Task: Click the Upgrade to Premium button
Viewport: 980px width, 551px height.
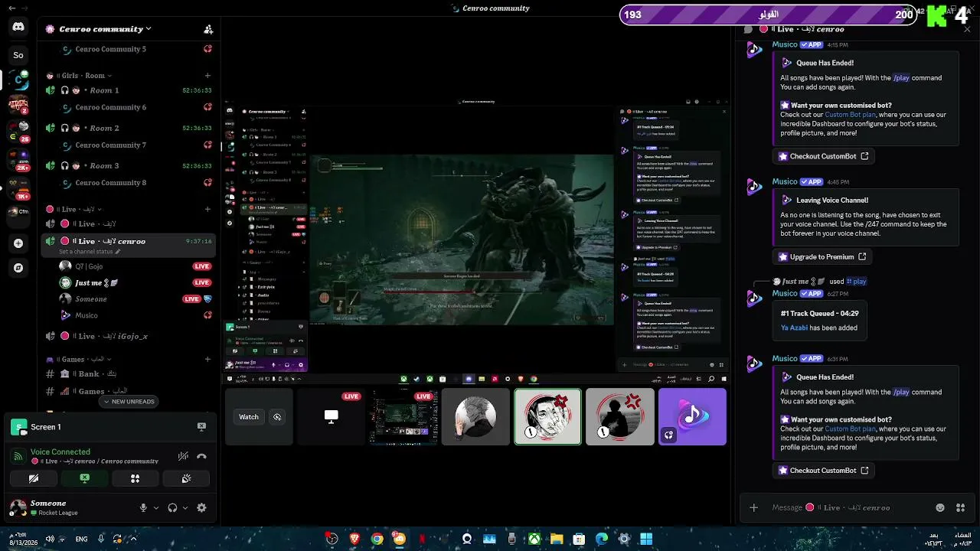Action: pyautogui.click(x=822, y=257)
